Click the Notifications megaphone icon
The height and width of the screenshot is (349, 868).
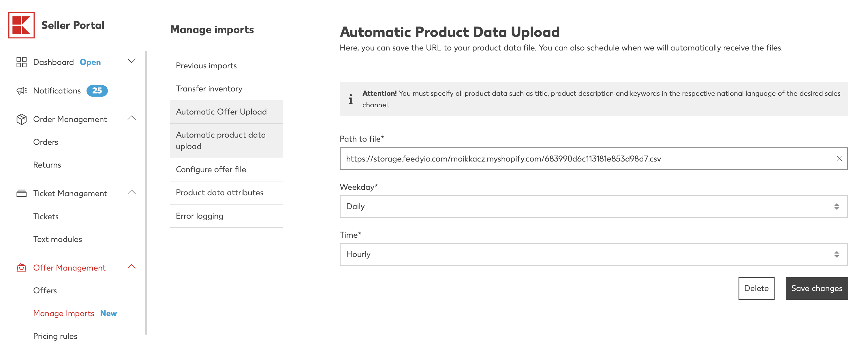click(x=21, y=91)
